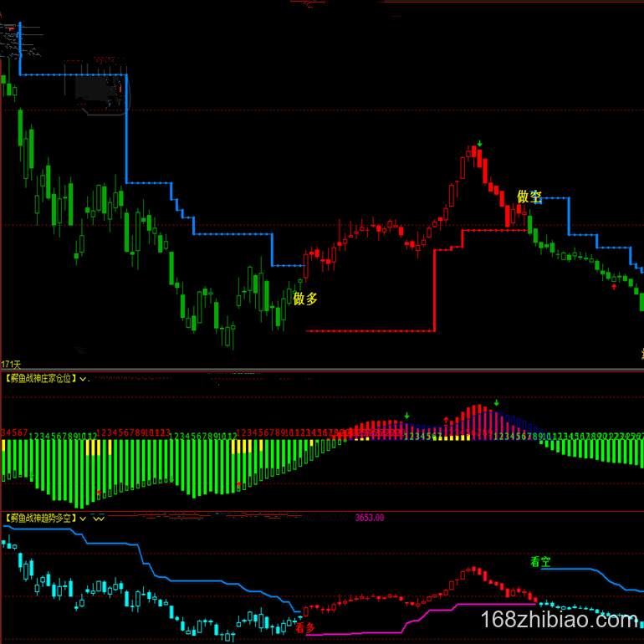Viewport: 644px width, 644px height.
Task: Click the rightmost green down arrow in the 庄家仓位 panel
Action: click(497, 403)
